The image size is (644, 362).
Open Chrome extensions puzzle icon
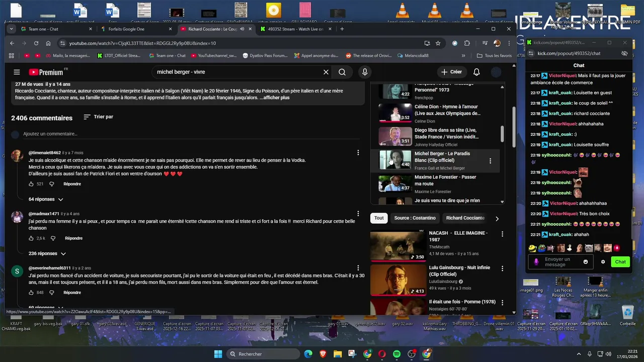pos(467,43)
